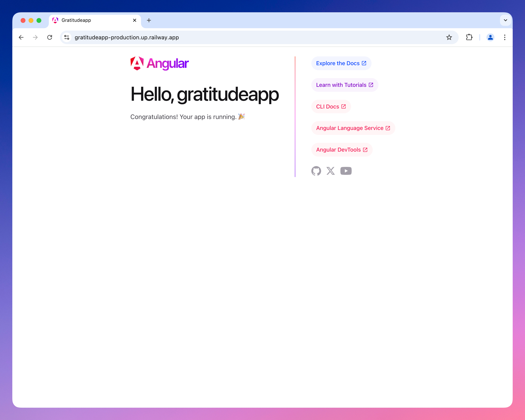Go forward with the forward arrow
This screenshot has height=420, width=525.
(x=35, y=37)
